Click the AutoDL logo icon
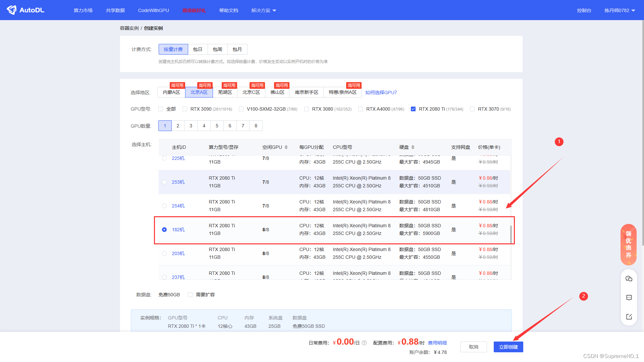 click(12, 10)
